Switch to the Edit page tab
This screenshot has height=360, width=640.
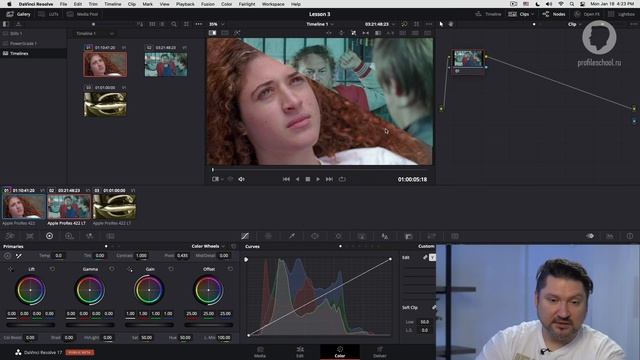coord(300,352)
